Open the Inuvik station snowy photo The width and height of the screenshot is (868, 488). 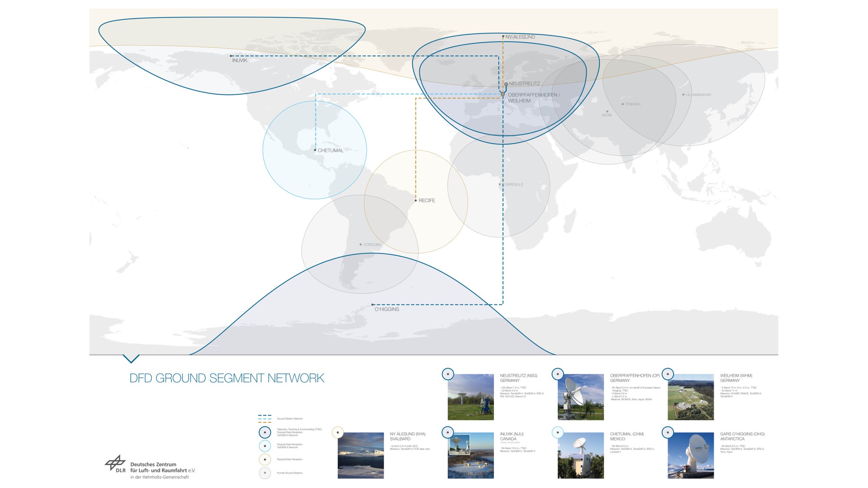coord(470,455)
